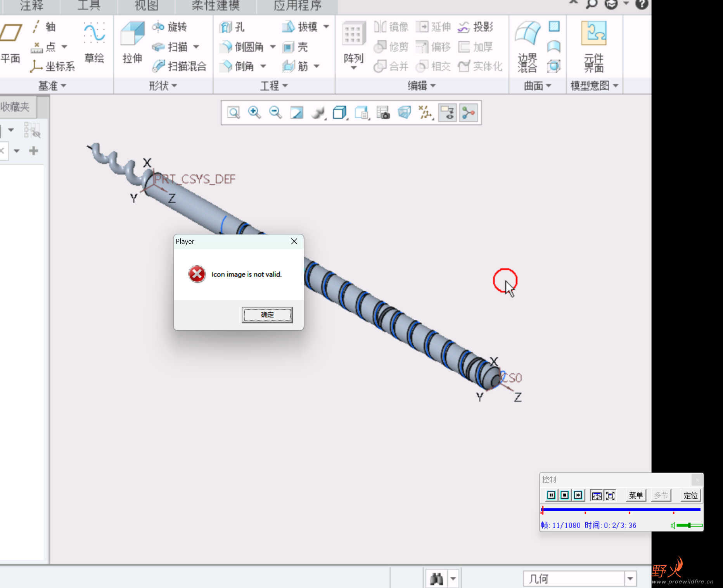Click the 菜单 button in control panel
Image resolution: width=723 pixels, height=588 pixels.
click(636, 495)
